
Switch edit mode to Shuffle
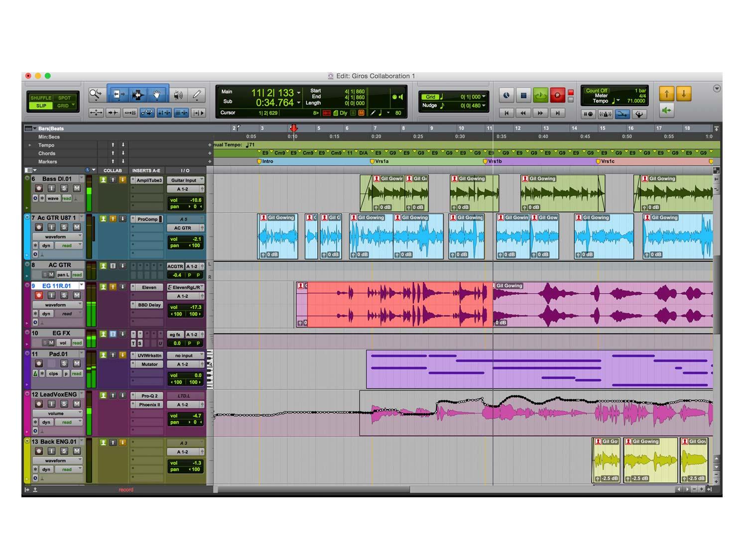(x=41, y=98)
